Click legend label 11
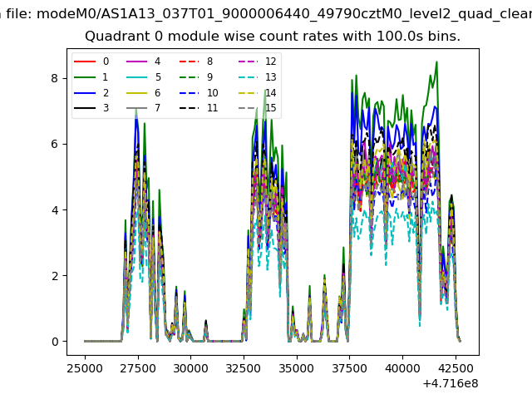532x399 pixels. pyautogui.click(x=212, y=108)
